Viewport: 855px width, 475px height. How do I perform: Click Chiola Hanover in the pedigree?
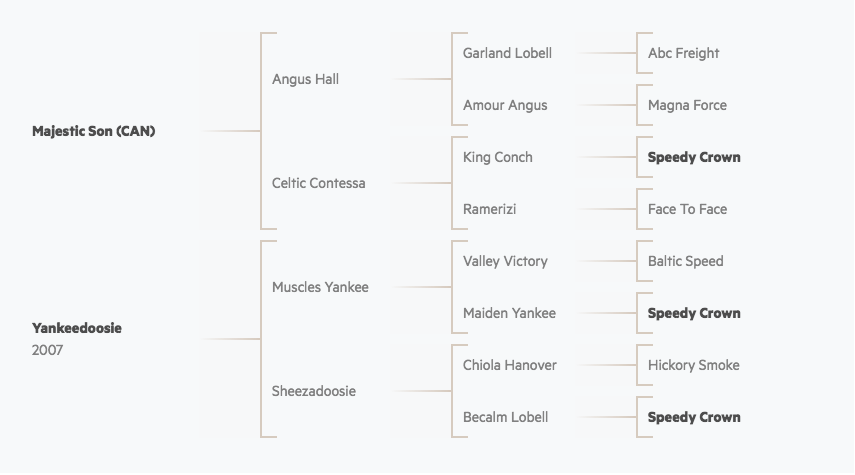(x=509, y=365)
